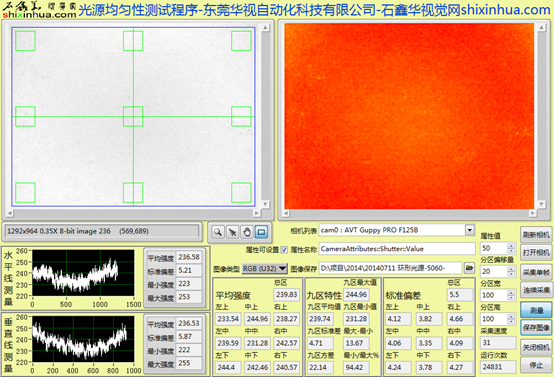Decrement the 分区高 value
This screenshot has width=554, height=377.
pos(511,322)
